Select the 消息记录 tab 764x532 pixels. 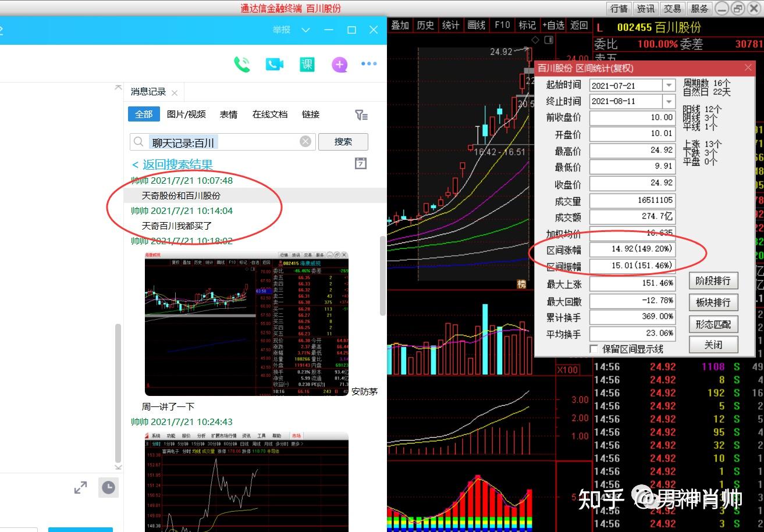pyautogui.click(x=148, y=92)
